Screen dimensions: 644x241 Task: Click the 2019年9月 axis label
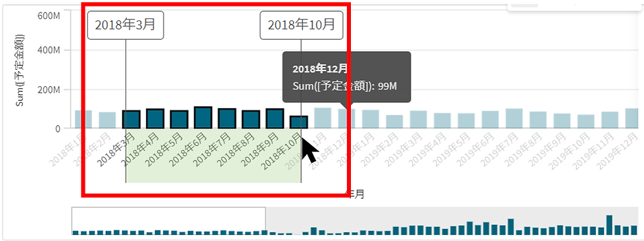click(x=549, y=150)
